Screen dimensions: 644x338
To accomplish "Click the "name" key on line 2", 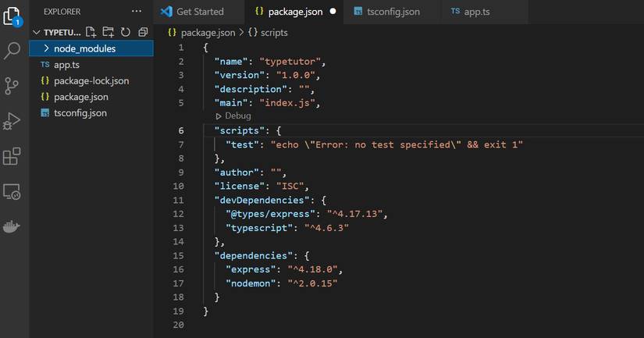I will (231, 62).
